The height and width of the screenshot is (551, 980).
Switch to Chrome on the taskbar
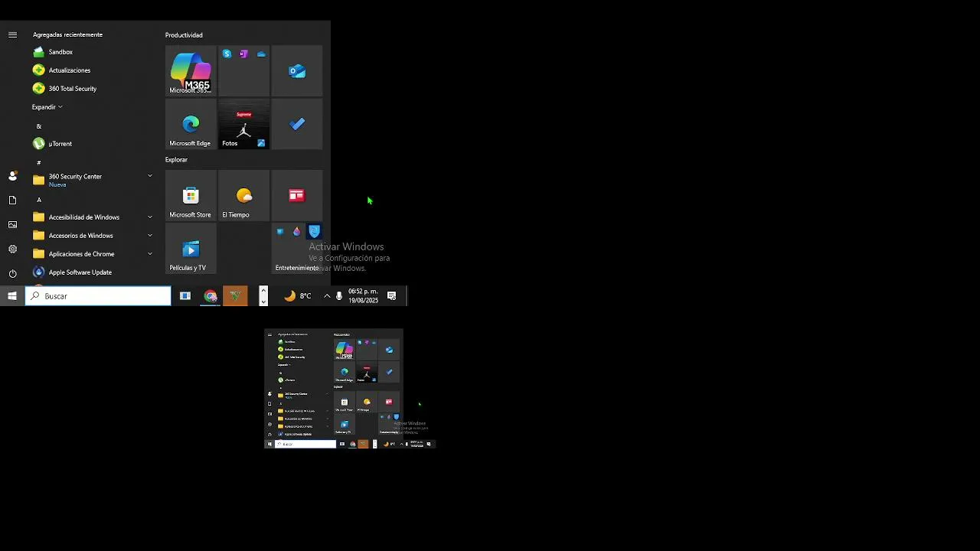point(211,296)
